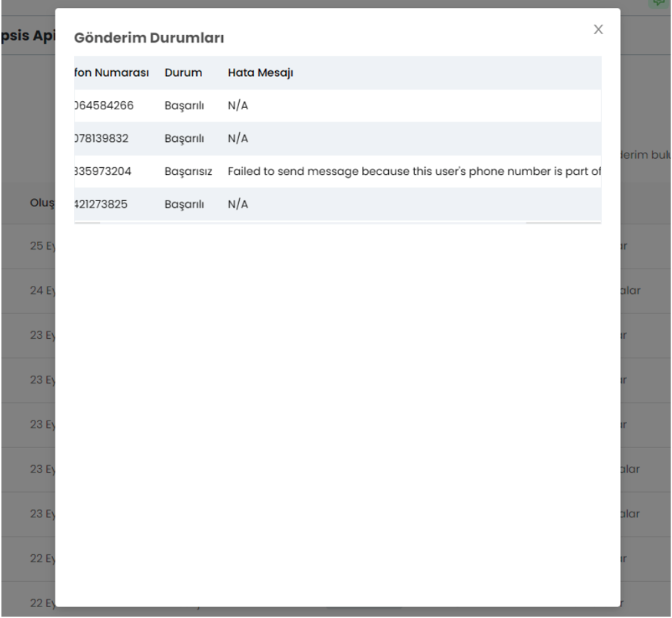Click the fon Numarası column header
Image resolution: width=672 pixels, height=618 pixels.
[112, 72]
